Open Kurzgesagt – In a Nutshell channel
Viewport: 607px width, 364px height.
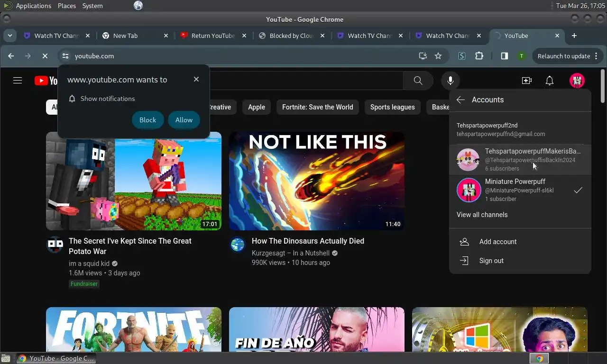click(291, 253)
